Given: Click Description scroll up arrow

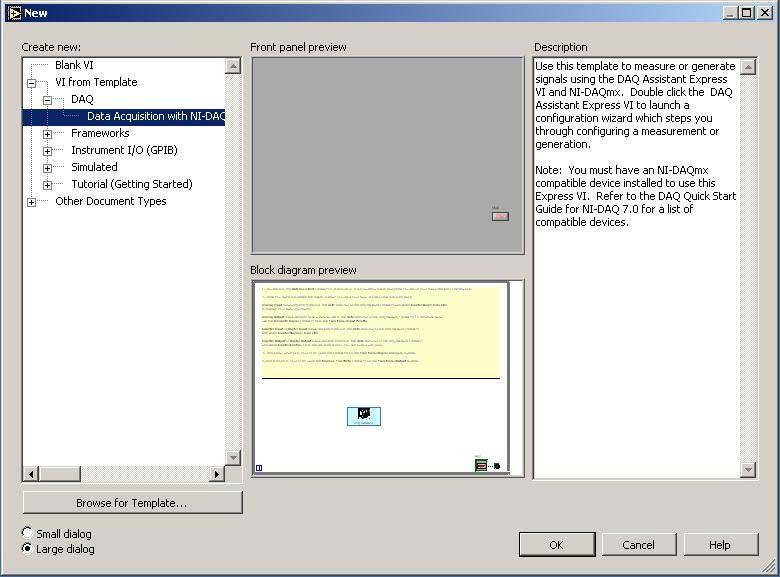Looking at the screenshot, I should click(x=748, y=67).
